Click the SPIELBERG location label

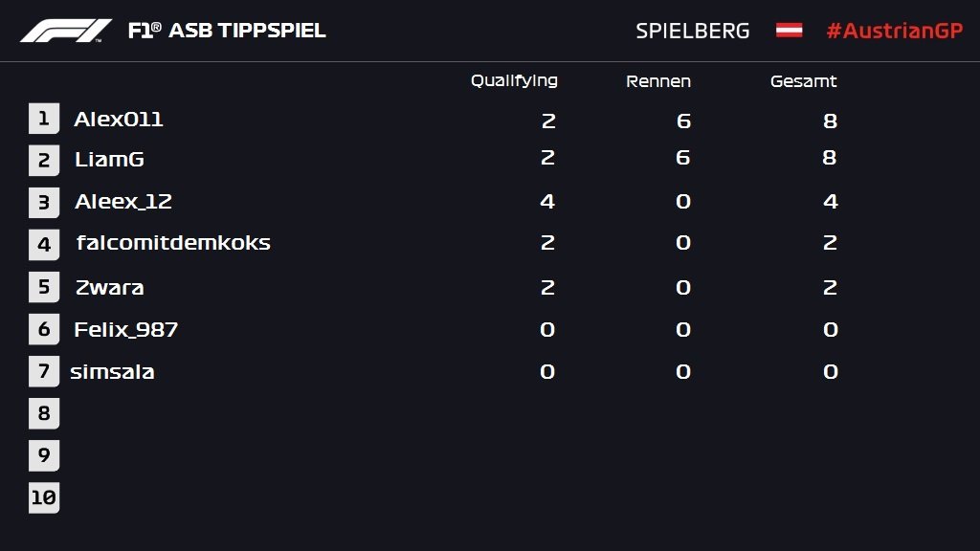coord(693,31)
